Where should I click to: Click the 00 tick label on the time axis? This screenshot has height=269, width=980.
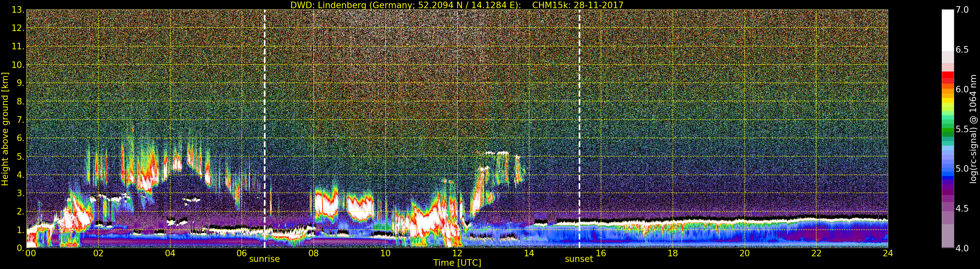30,253
